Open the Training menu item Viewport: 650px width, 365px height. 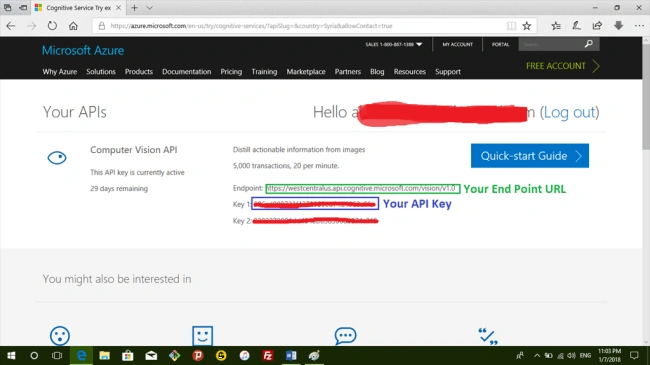point(264,72)
